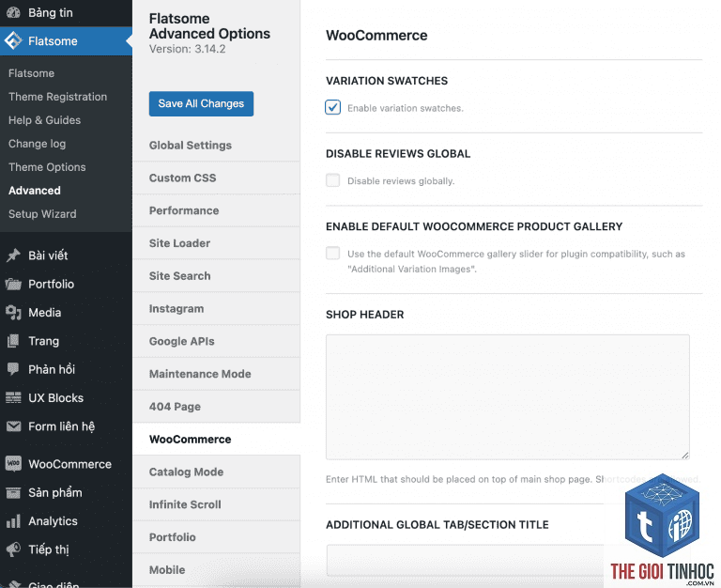
Task: Enable default WooCommerce gallery slider checkbox
Action: [333, 253]
